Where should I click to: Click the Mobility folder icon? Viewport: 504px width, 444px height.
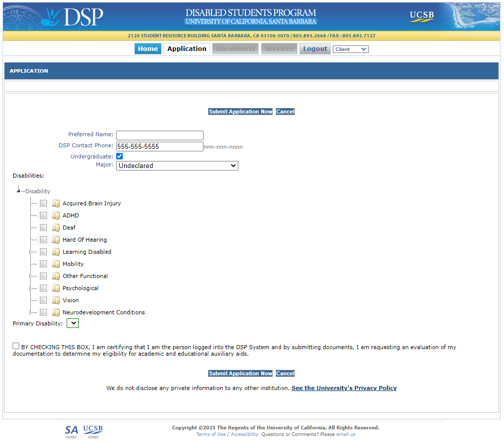56,264
